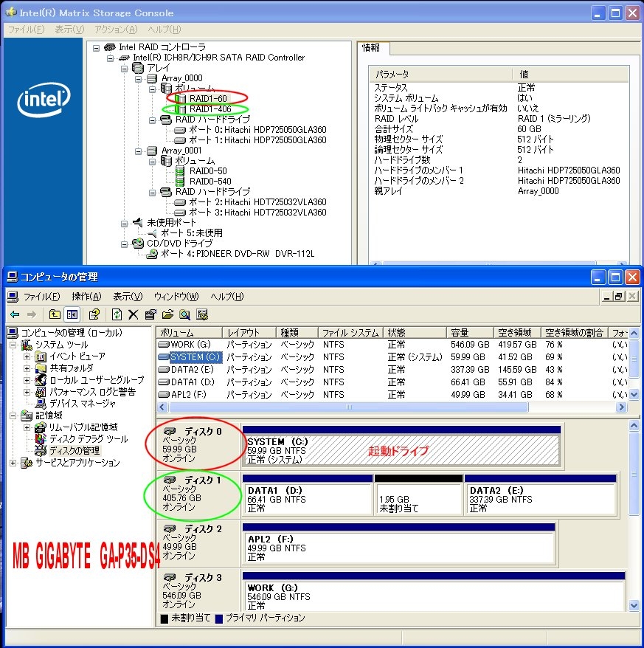This screenshot has height=648, width=644.
Task: Click Port 5 unused port icon
Action: tap(153, 233)
